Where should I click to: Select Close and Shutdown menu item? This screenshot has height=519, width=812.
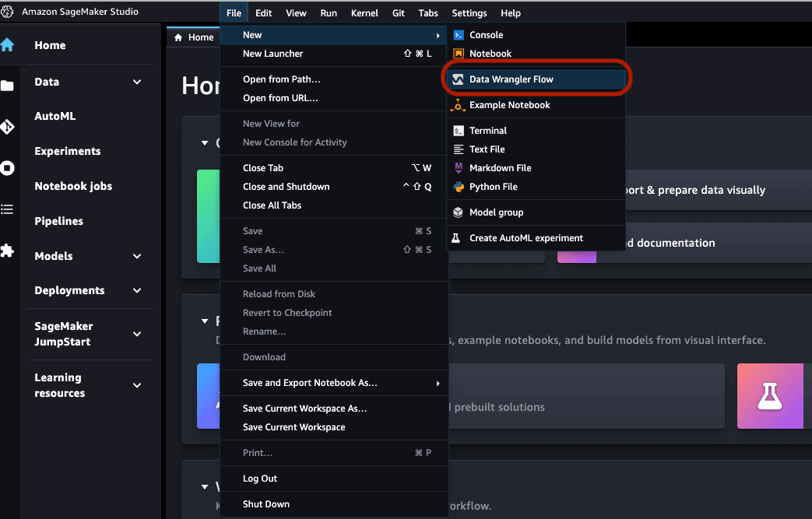pos(334,186)
